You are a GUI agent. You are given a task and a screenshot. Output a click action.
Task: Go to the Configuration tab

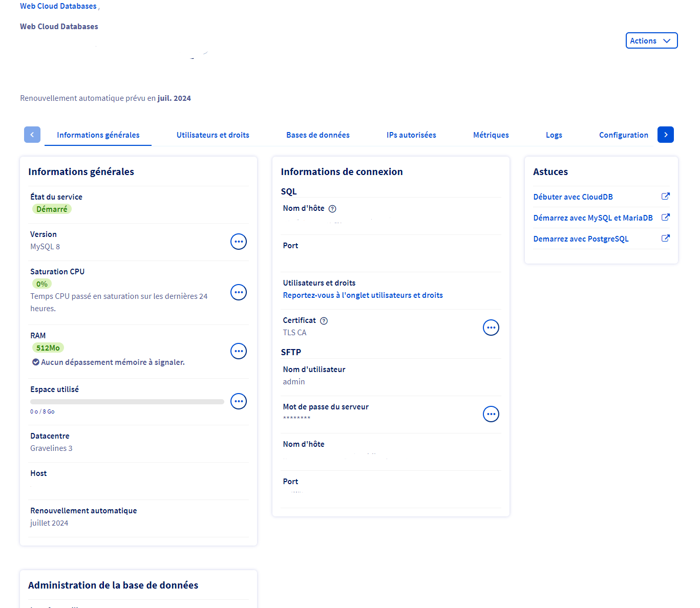pyautogui.click(x=623, y=135)
